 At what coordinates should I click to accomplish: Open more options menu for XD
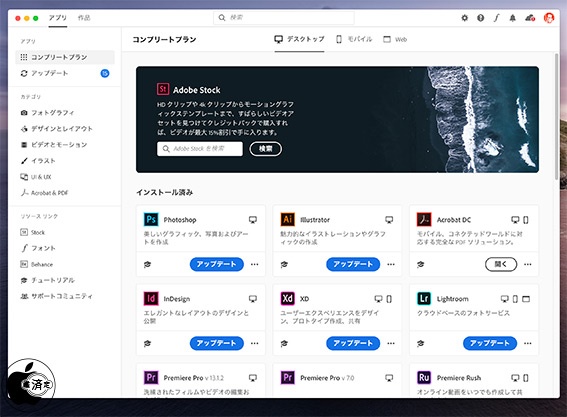click(x=391, y=343)
